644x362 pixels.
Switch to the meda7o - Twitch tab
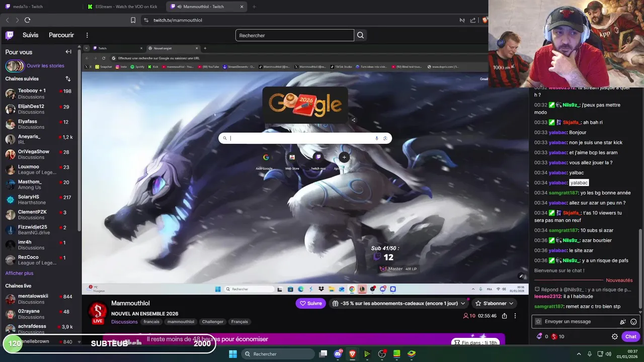coord(40,7)
